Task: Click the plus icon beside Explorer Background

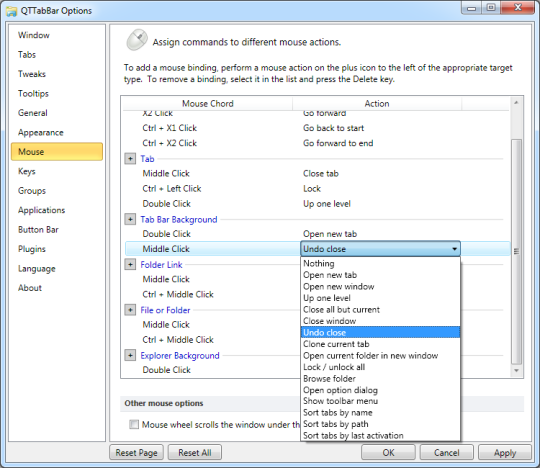Action: coord(130,355)
